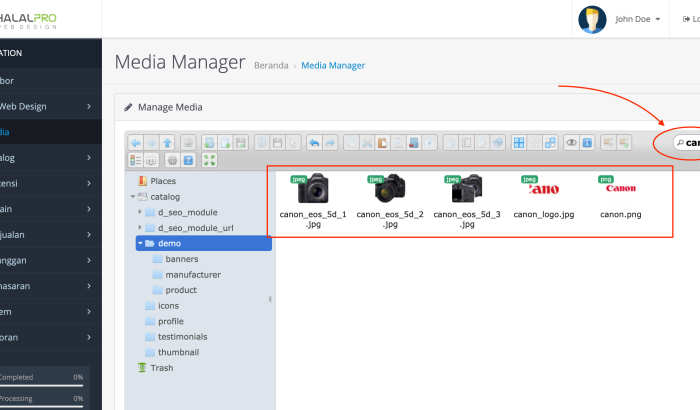
Task: Expand the sidebar item ending in 'anggan'
Action: [x=89, y=260]
